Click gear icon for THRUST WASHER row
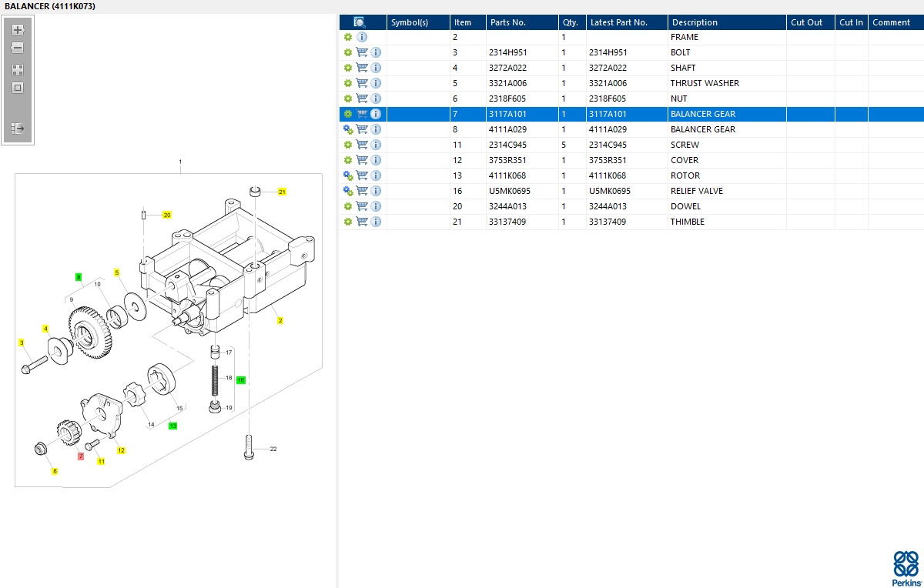 [348, 83]
